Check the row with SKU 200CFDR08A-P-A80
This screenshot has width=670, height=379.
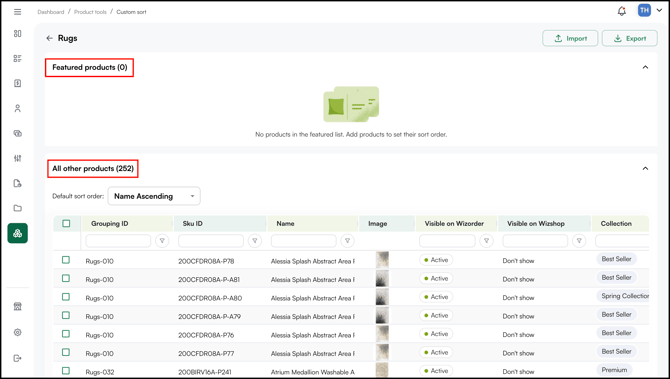point(66,297)
